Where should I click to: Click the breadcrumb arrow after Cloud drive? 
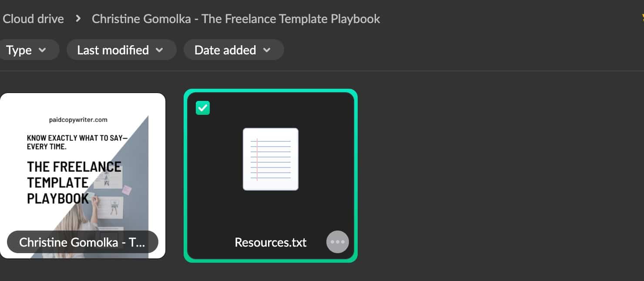coord(78,19)
